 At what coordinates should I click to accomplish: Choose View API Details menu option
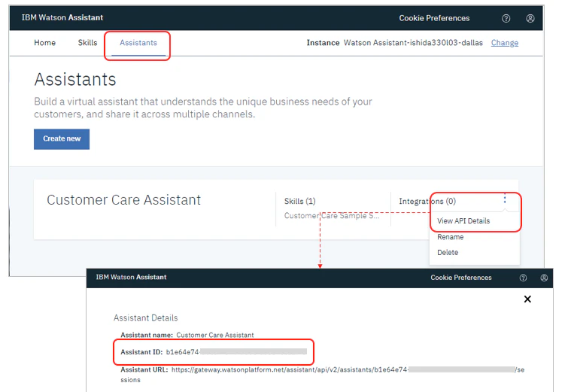tap(463, 221)
